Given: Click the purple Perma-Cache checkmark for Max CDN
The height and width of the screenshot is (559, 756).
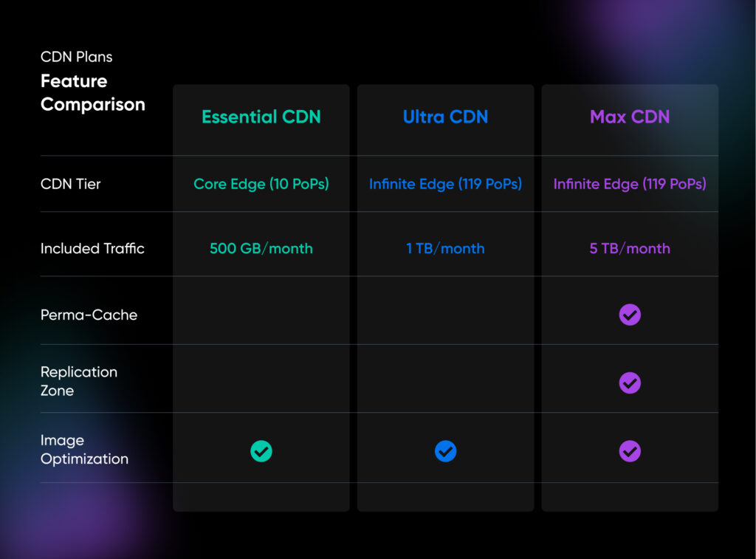Looking at the screenshot, I should 630,315.
